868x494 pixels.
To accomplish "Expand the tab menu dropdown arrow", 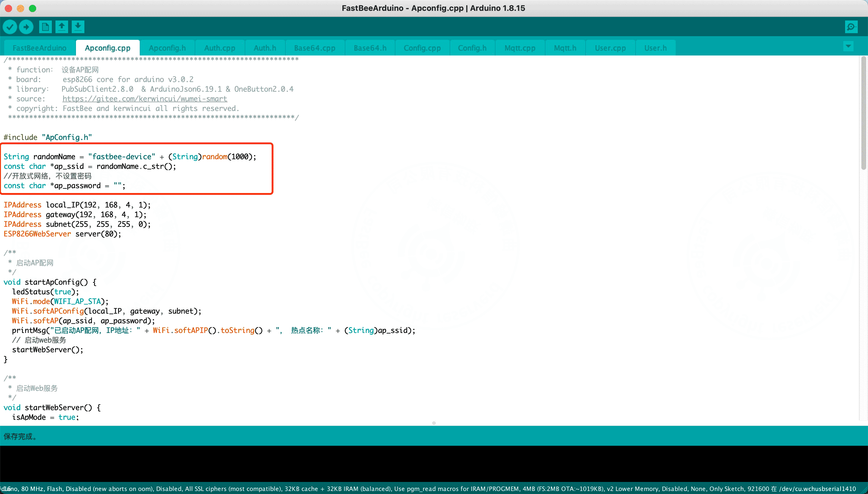I will pyautogui.click(x=848, y=46).
